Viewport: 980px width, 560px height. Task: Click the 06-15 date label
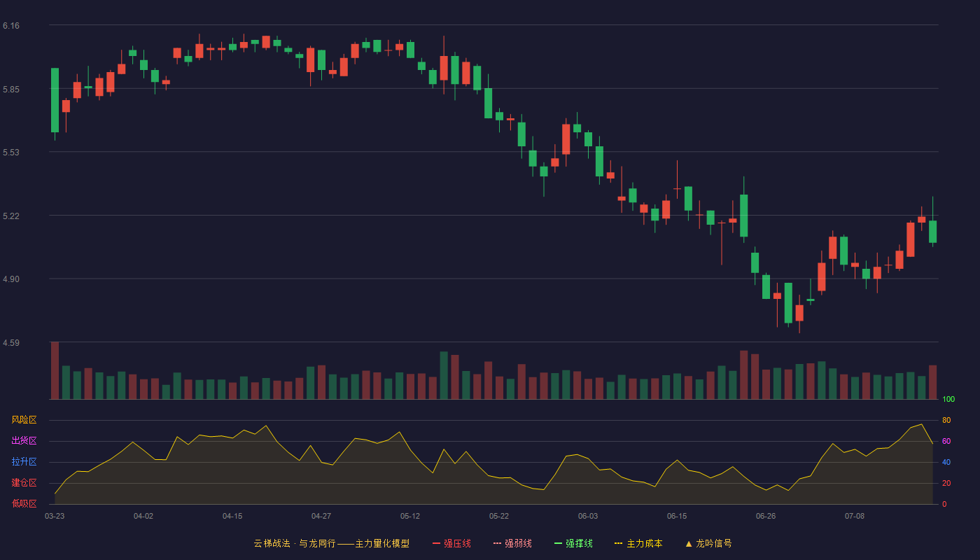tap(677, 516)
